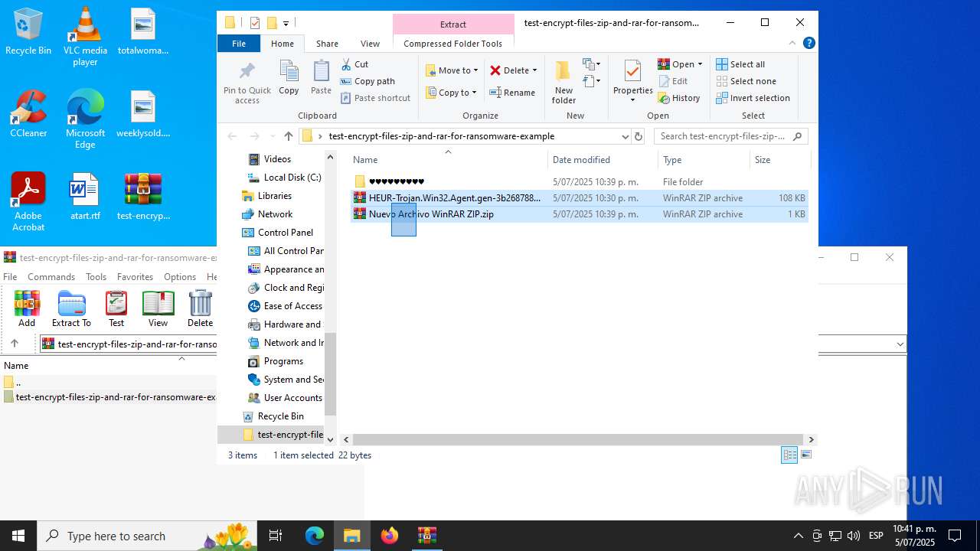980x551 pixels.
Task: Click WinRAR Extract To toolbar icon
Action: tap(71, 308)
